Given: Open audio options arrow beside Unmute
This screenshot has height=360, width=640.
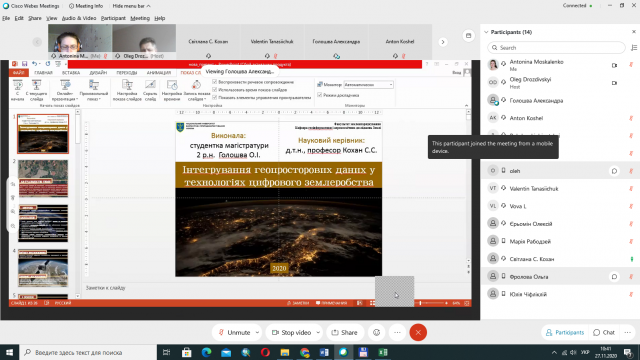Looking at the screenshot, I should pyautogui.click(x=257, y=333).
